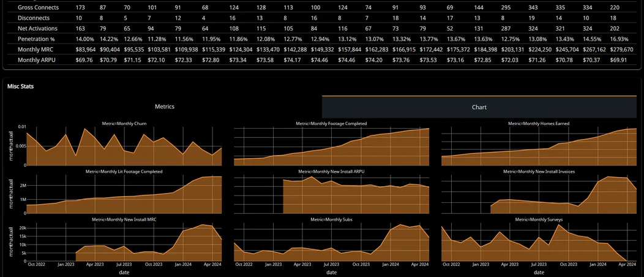Select the Gross Connects value 144
Image resolution: width=644 pixels, height=277 pixels.
(479, 7)
